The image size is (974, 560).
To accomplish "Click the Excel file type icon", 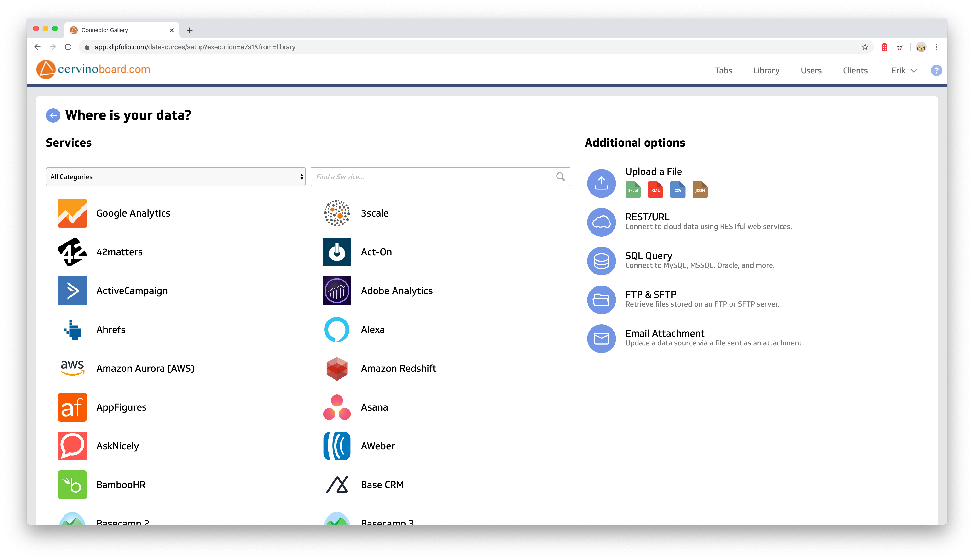I will click(633, 189).
